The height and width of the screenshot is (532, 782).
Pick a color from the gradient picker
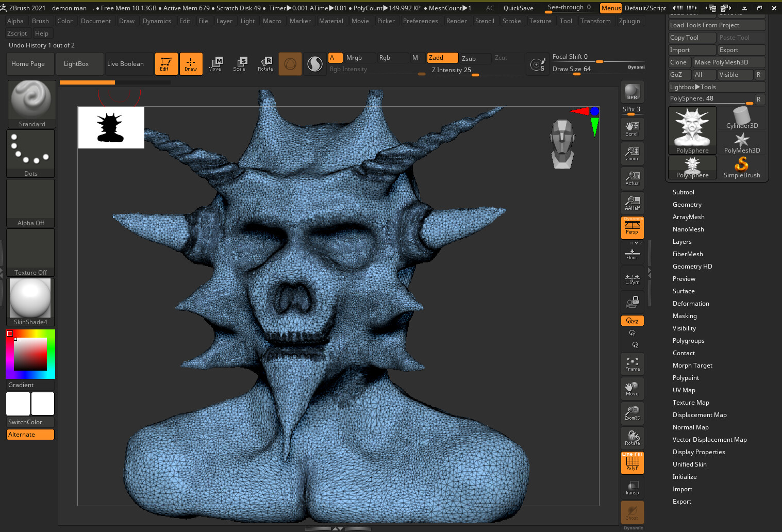(30, 354)
